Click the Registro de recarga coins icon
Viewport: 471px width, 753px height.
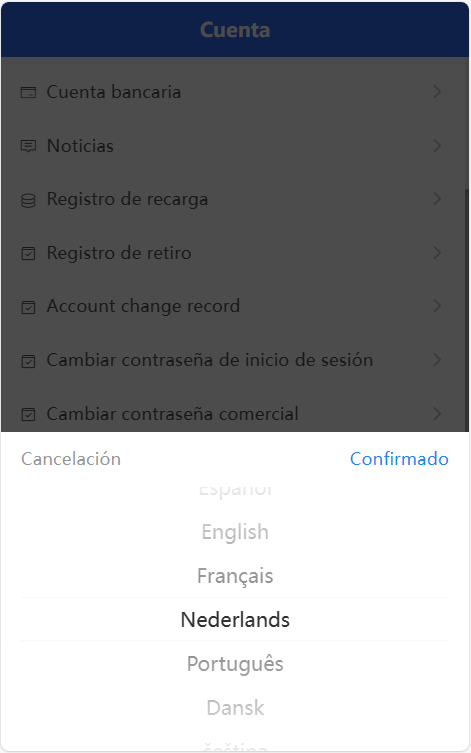28,200
